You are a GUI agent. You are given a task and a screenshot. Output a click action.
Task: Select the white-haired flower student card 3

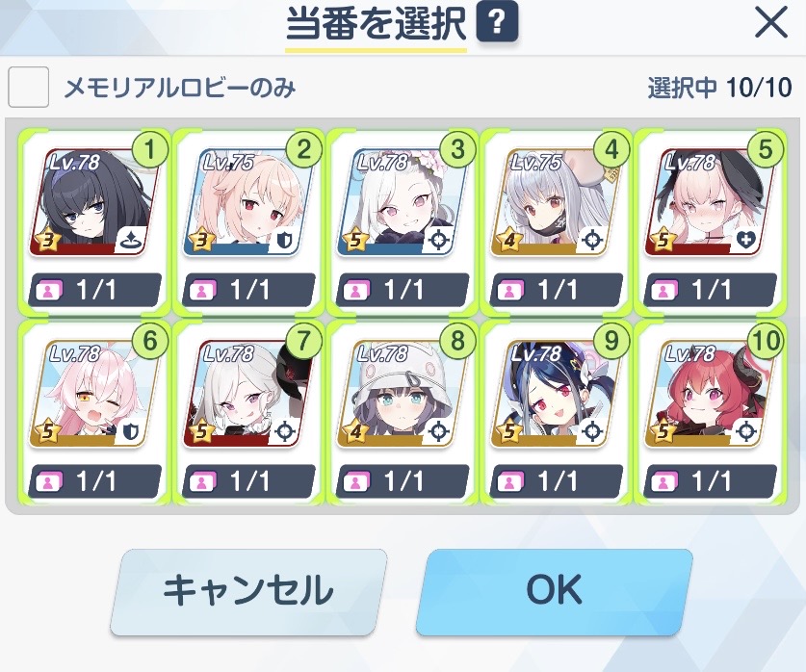[x=402, y=222]
